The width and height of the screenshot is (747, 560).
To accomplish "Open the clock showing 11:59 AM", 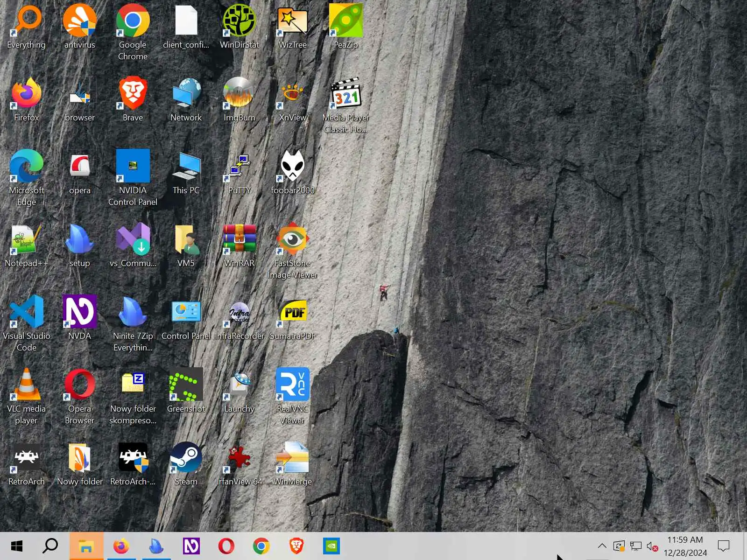I will [685, 546].
